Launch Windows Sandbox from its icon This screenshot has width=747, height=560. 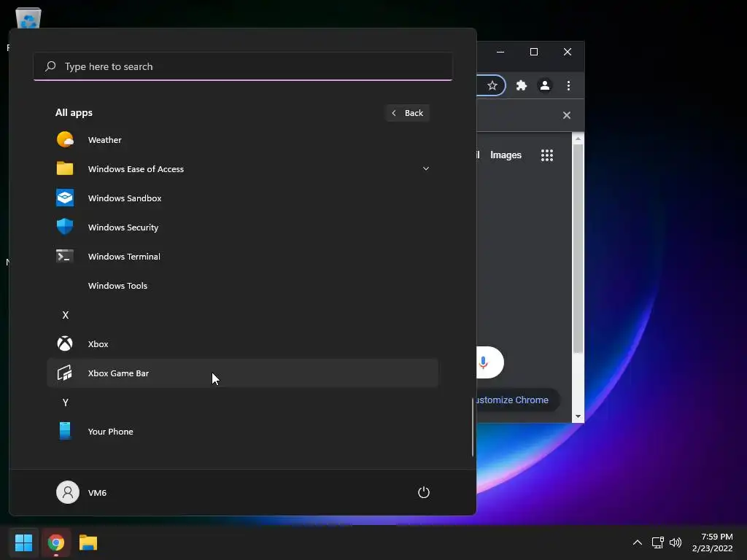click(x=65, y=198)
